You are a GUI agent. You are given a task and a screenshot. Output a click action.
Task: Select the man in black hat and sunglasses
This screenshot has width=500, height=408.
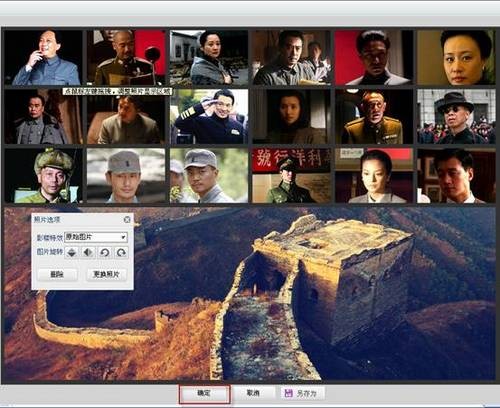pos(456,117)
